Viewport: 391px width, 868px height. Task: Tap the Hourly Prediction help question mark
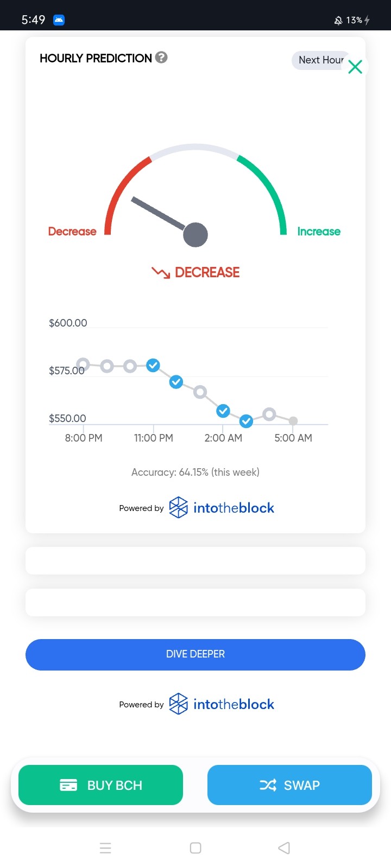pos(161,57)
